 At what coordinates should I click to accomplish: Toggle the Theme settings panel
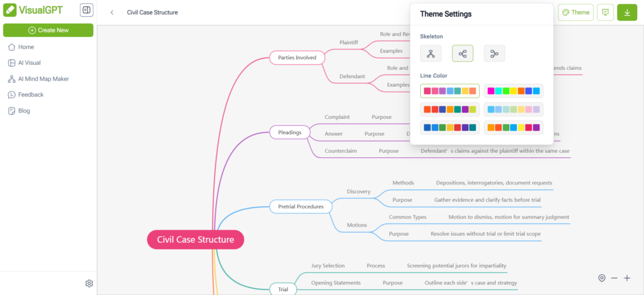[576, 13]
